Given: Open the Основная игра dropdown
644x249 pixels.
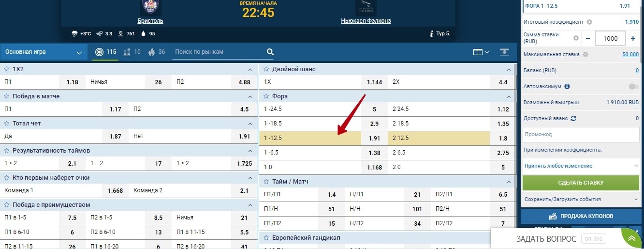Looking at the screenshot, I should pyautogui.click(x=44, y=52).
